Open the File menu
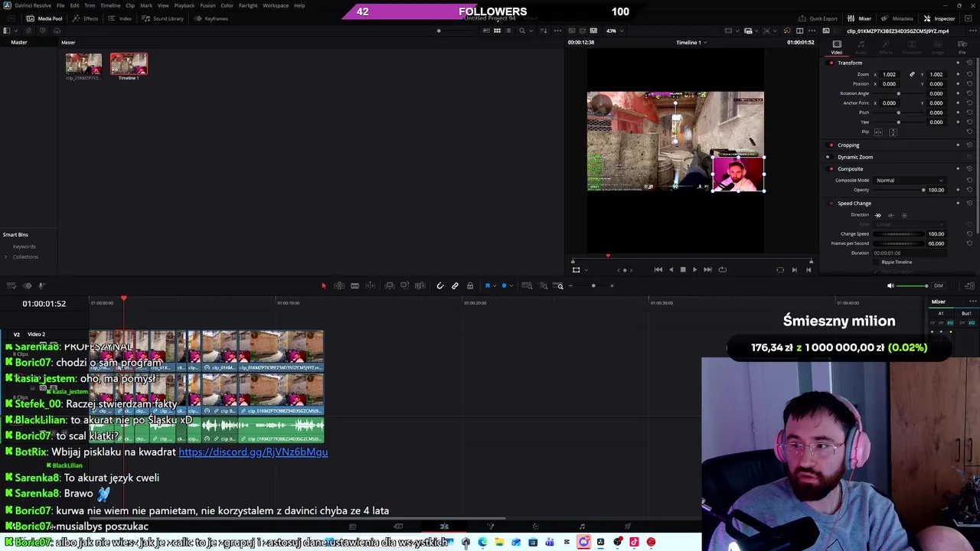Image resolution: width=980 pixels, height=551 pixels. (x=60, y=5)
